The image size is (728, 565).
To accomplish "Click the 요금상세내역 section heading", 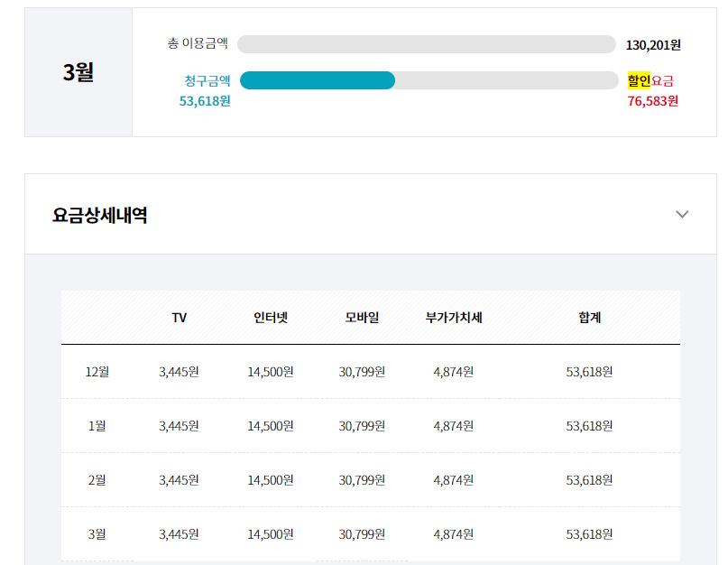I will tap(100, 216).
